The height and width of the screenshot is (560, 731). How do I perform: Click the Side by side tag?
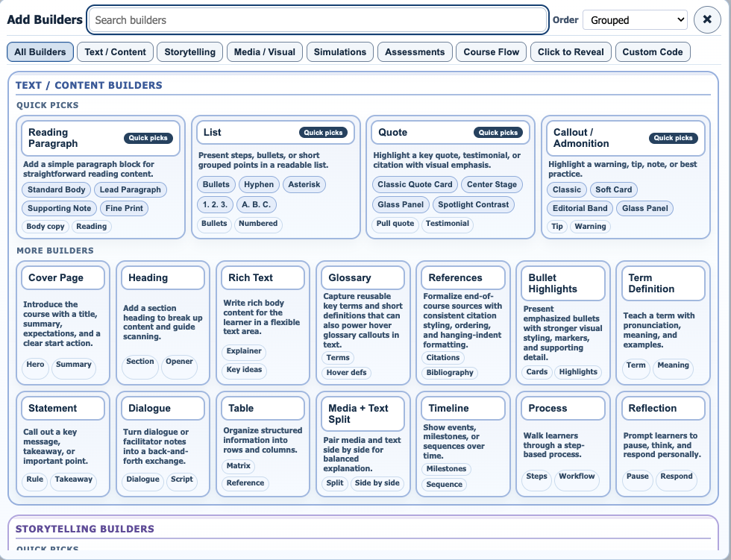point(377,483)
